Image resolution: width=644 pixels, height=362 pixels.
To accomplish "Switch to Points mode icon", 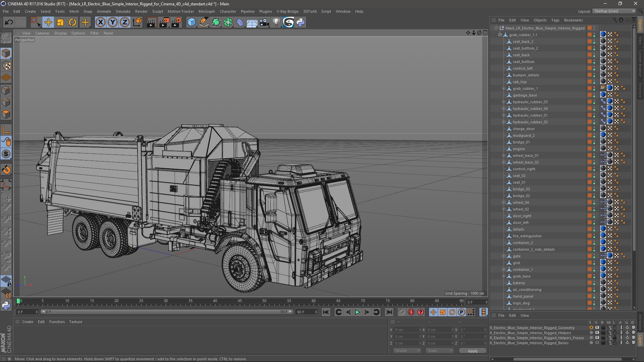I will [x=6, y=90].
